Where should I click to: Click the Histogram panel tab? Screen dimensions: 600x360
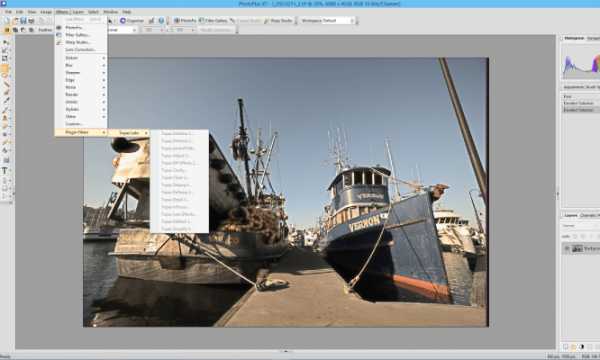[x=574, y=38]
